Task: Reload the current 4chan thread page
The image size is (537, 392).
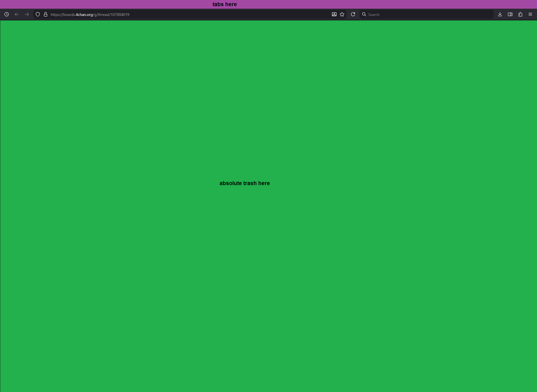Action: click(353, 14)
